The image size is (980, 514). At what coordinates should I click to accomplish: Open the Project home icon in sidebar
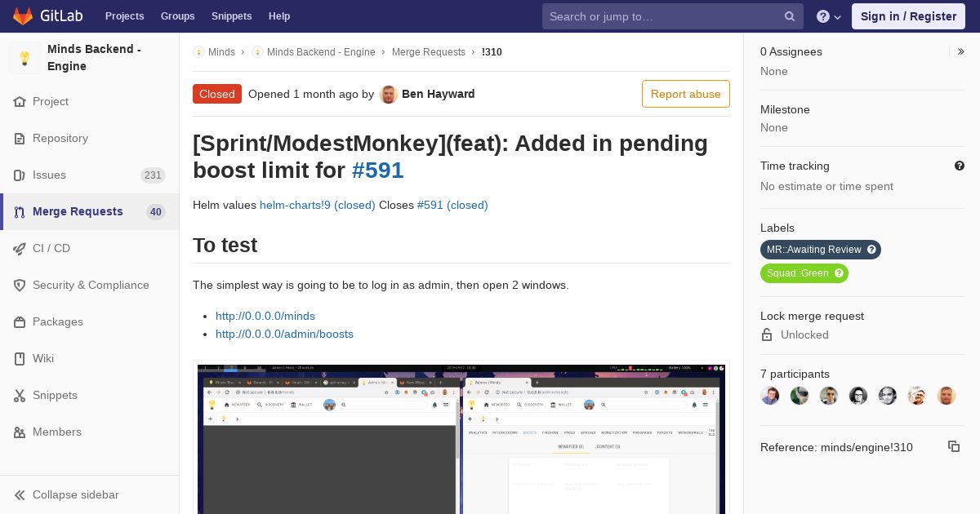(x=20, y=102)
